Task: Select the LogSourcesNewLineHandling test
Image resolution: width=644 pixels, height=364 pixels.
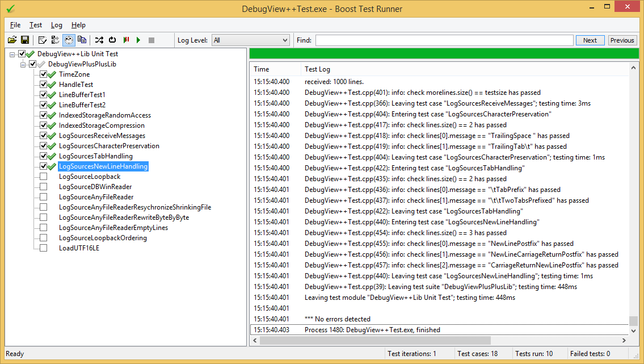Action: click(103, 166)
